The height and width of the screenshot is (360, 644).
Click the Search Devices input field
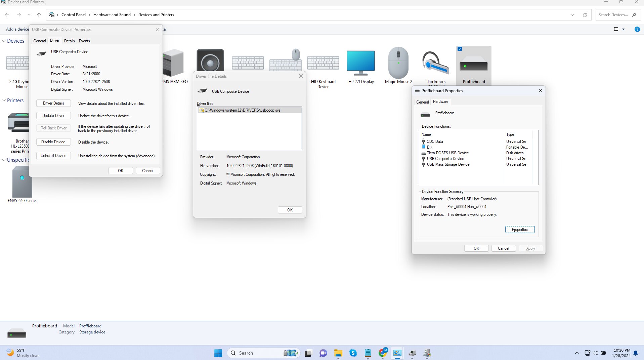(x=613, y=15)
